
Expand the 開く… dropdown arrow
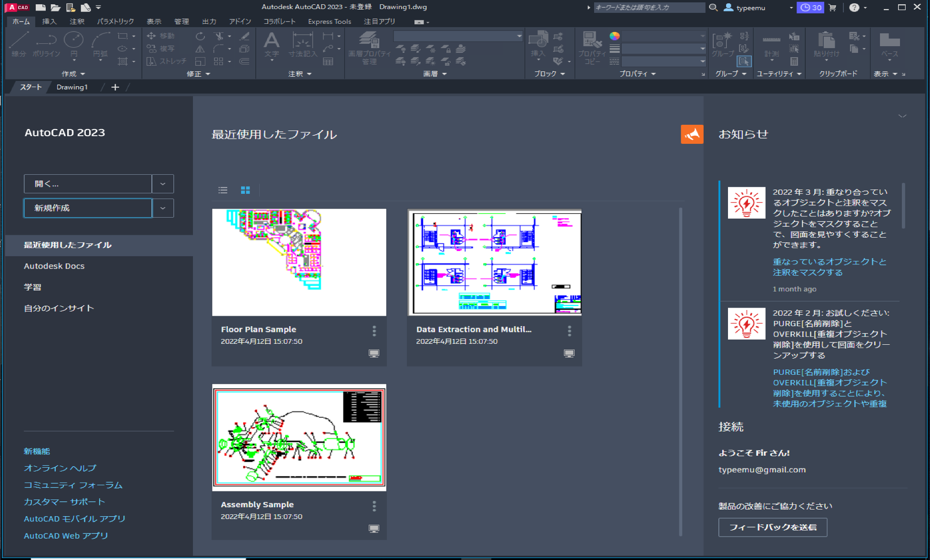click(x=163, y=184)
